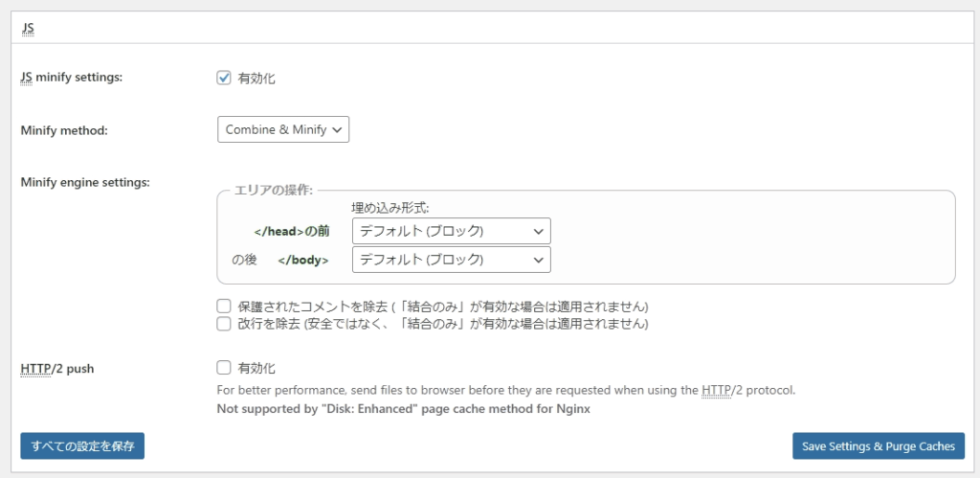Screen dimensions: 980x478
Task: Click the エリアの操作 fieldset legend
Action: click(273, 191)
